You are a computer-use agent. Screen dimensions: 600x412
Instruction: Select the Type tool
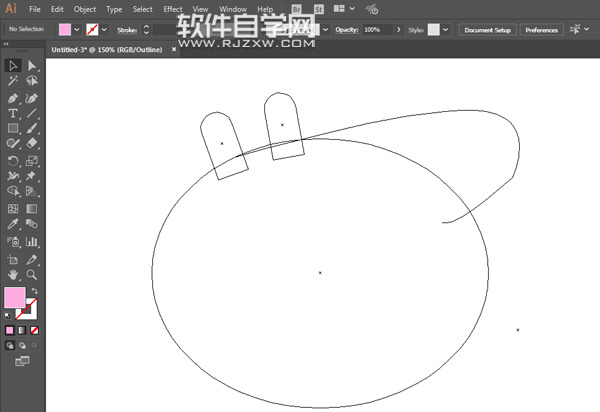coord(13,113)
